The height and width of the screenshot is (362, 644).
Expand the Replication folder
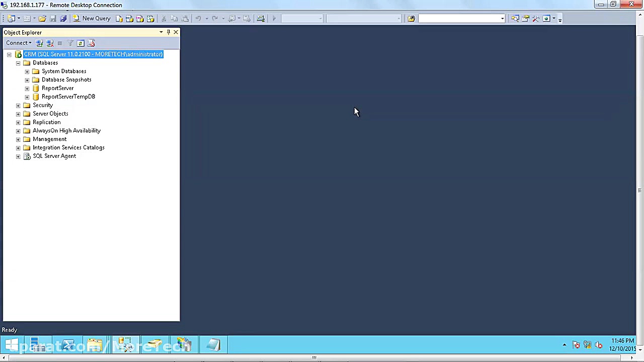pyautogui.click(x=18, y=122)
